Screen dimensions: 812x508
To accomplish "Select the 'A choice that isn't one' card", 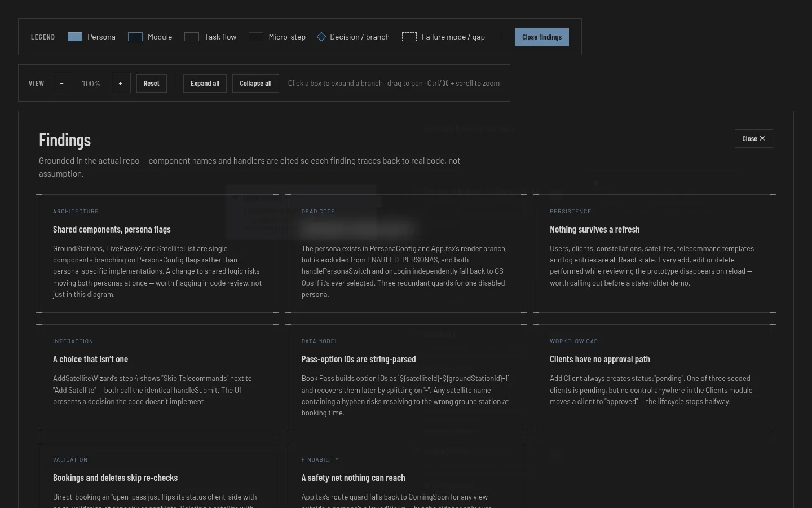I will pos(157,378).
